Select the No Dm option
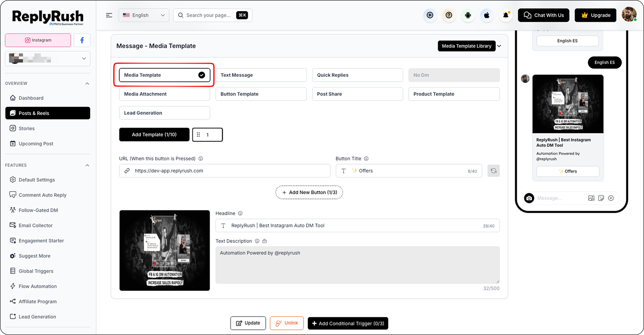The width and height of the screenshot is (644, 335). 454,75
